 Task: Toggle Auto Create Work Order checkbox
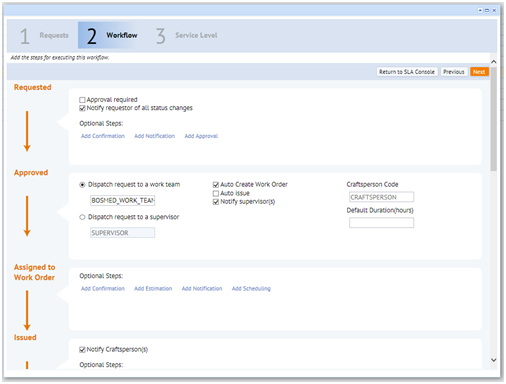pos(216,185)
